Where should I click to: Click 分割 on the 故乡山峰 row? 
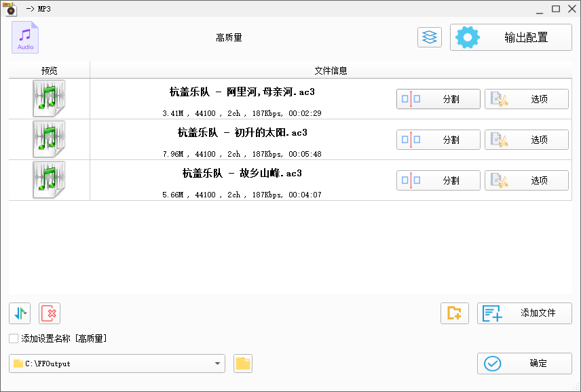438,180
